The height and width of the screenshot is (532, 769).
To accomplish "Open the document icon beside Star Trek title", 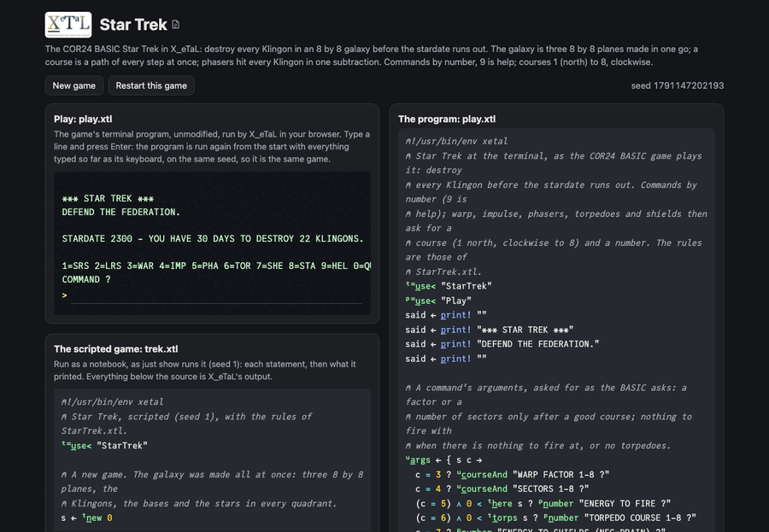I will click(175, 25).
